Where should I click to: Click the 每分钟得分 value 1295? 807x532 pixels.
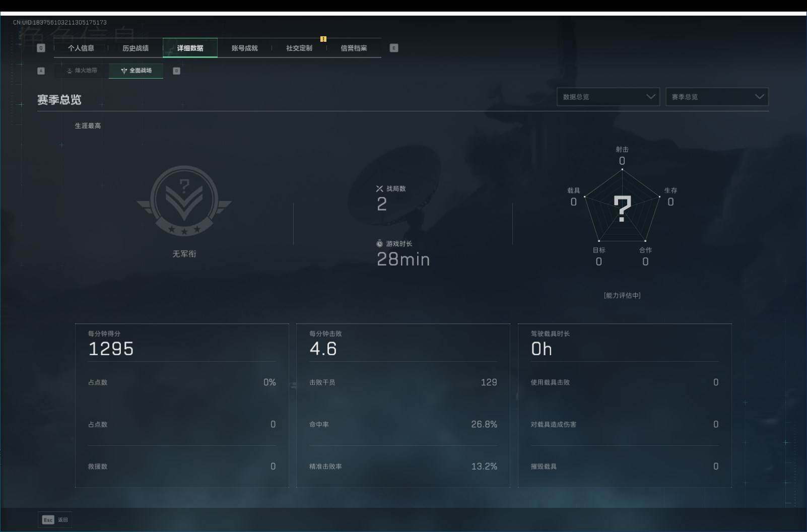click(x=111, y=349)
